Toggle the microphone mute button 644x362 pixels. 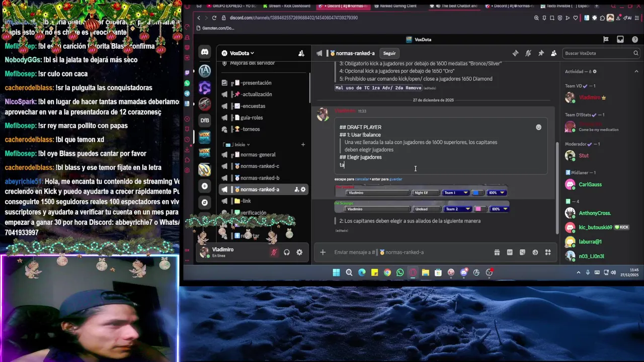[274, 252]
